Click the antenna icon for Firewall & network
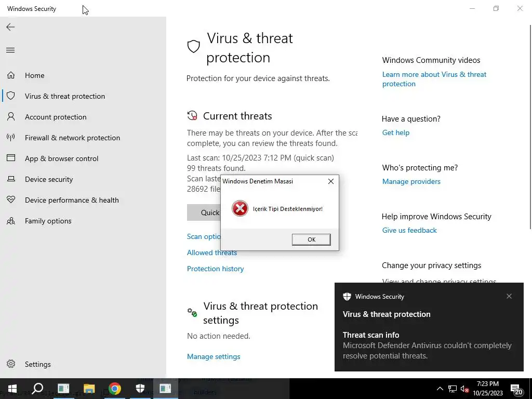 click(11, 137)
